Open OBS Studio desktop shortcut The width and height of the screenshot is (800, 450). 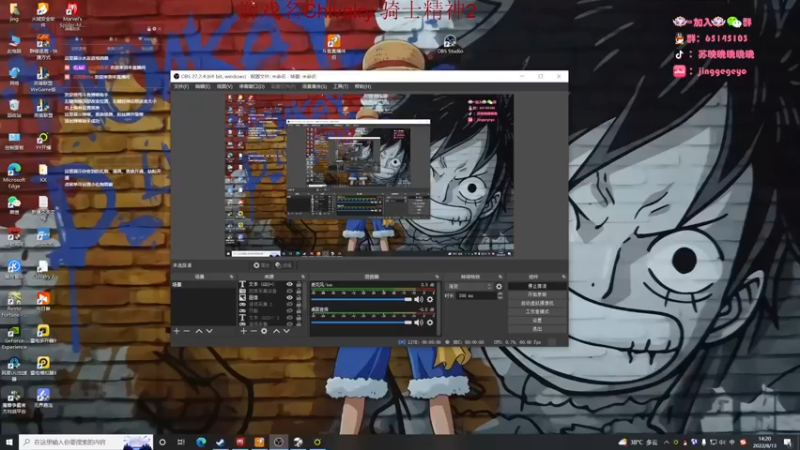pos(449,44)
